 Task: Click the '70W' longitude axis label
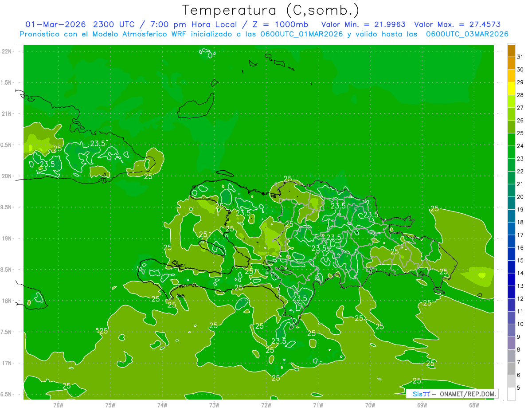coord(370,405)
